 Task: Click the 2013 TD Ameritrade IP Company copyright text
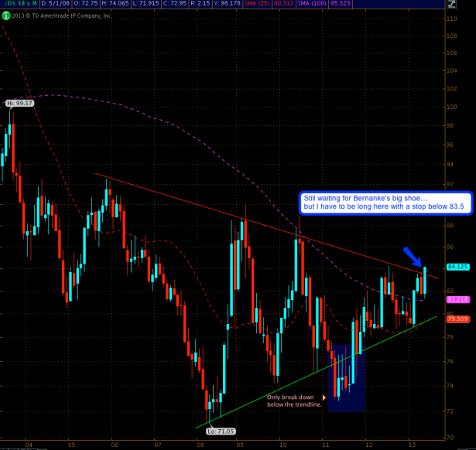[x=62, y=15]
